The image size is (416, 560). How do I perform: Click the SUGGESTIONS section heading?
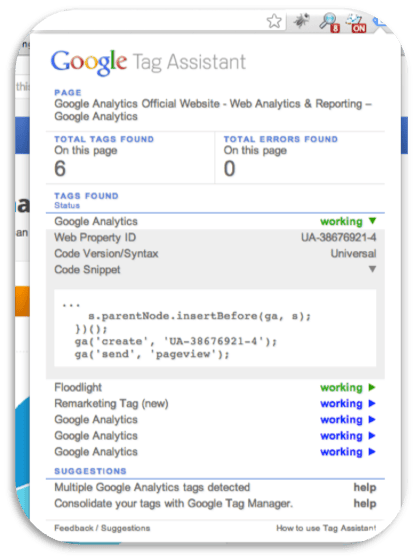click(x=90, y=471)
